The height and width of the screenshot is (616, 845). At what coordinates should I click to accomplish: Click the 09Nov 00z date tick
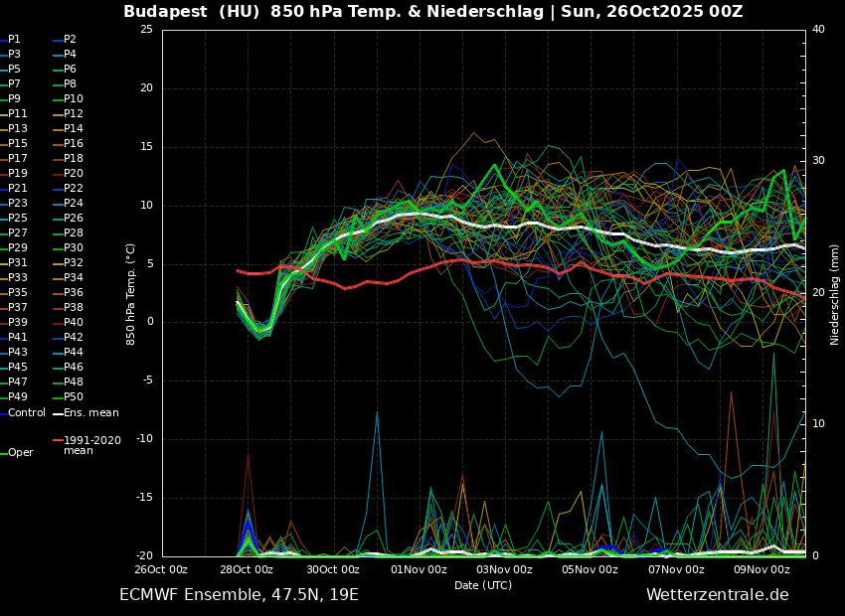click(761, 569)
